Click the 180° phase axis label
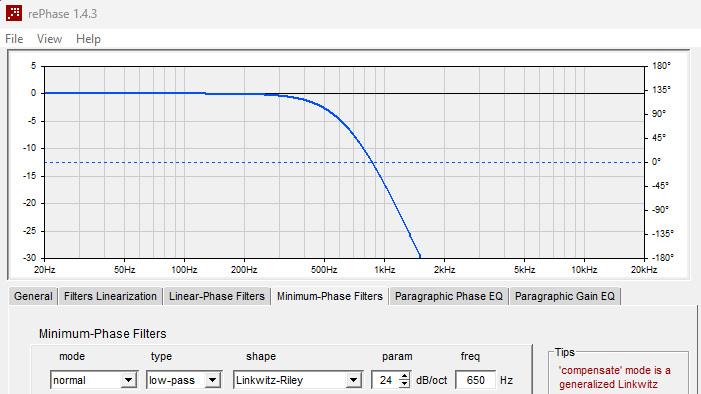Image resolution: width=701 pixels, height=394 pixels. (x=661, y=66)
